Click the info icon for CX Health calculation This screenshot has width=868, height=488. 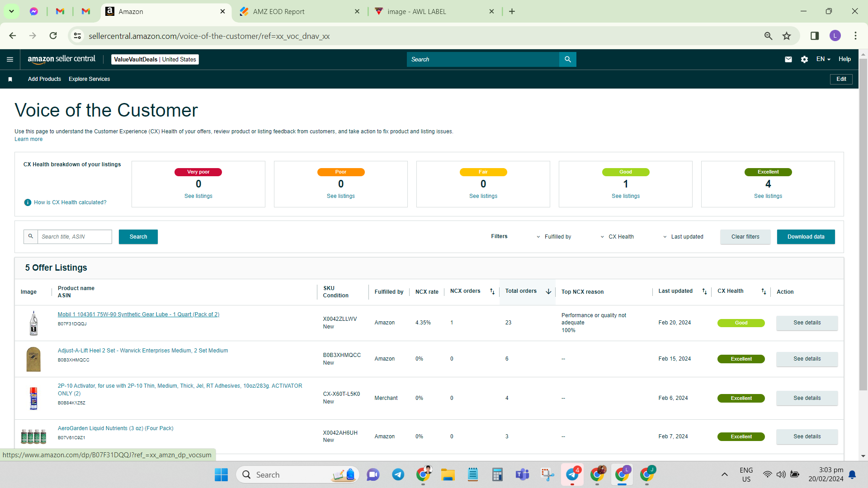click(x=28, y=202)
